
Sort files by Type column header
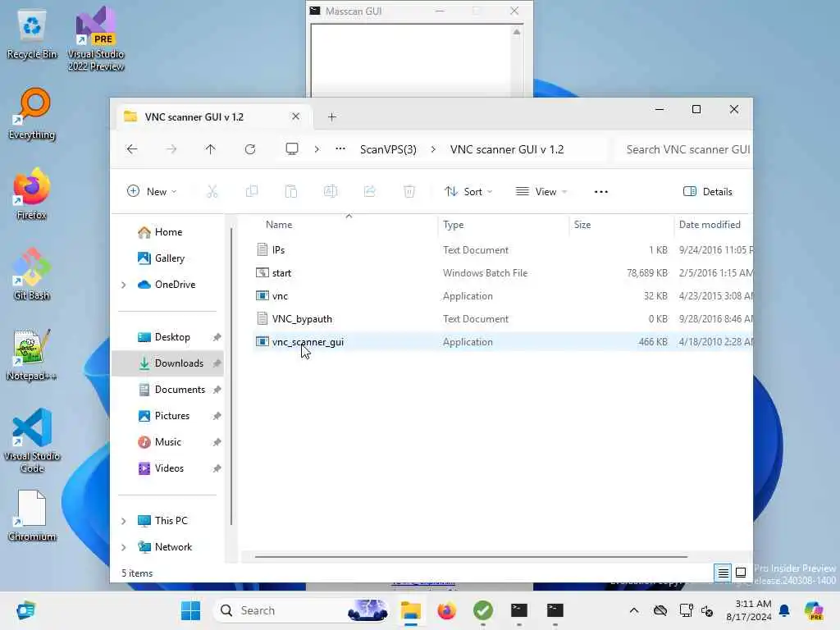453,225
